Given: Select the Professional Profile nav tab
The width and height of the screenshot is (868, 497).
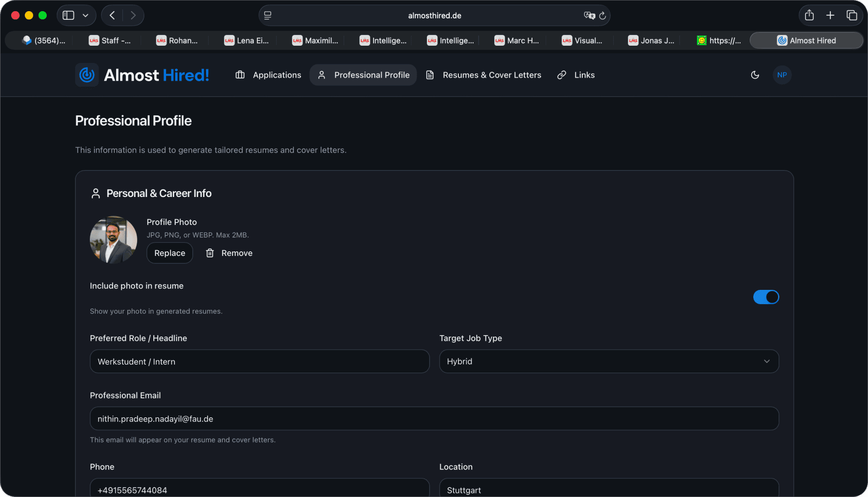Looking at the screenshot, I should [x=363, y=75].
